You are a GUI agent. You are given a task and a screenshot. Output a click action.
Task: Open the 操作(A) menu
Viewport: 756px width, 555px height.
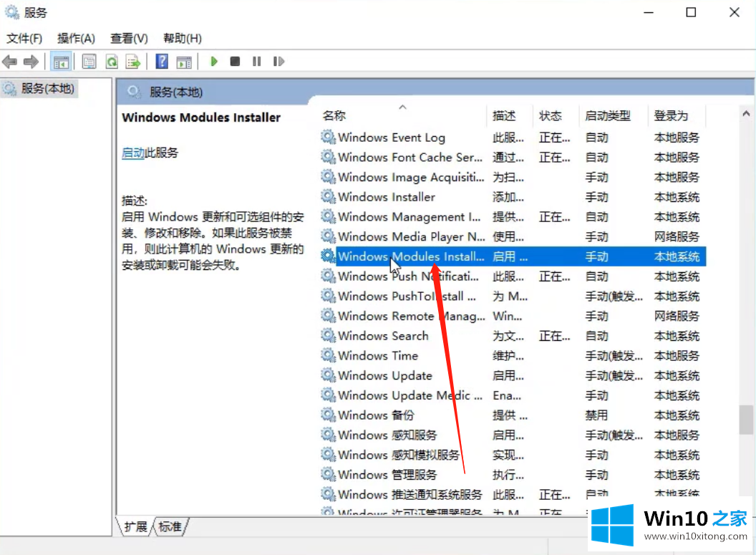(x=76, y=38)
